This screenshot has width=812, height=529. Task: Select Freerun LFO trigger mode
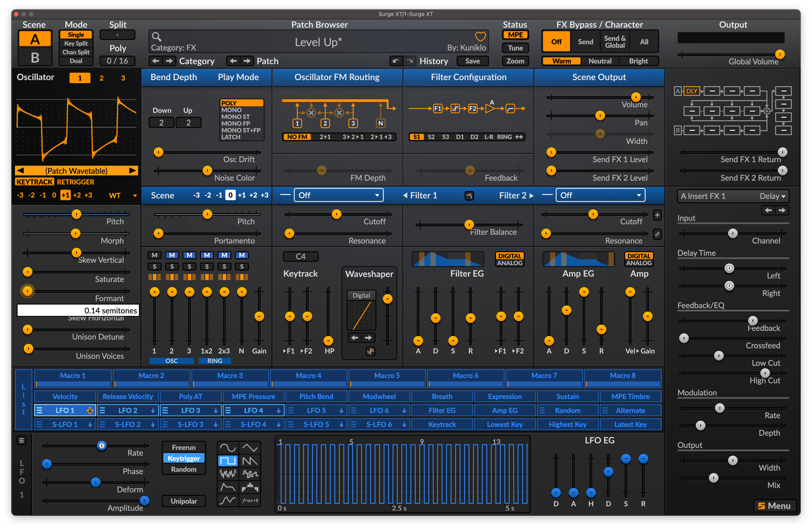pyautogui.click(x=184, y=447)
